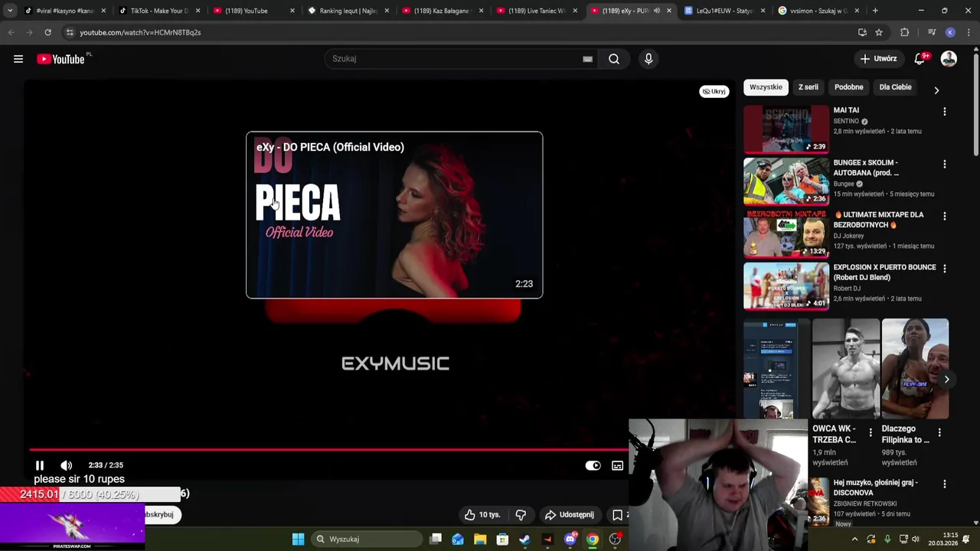Screen dimensions: 980x551
Task: Click the Utwórz create button
Action: point(877,59)
